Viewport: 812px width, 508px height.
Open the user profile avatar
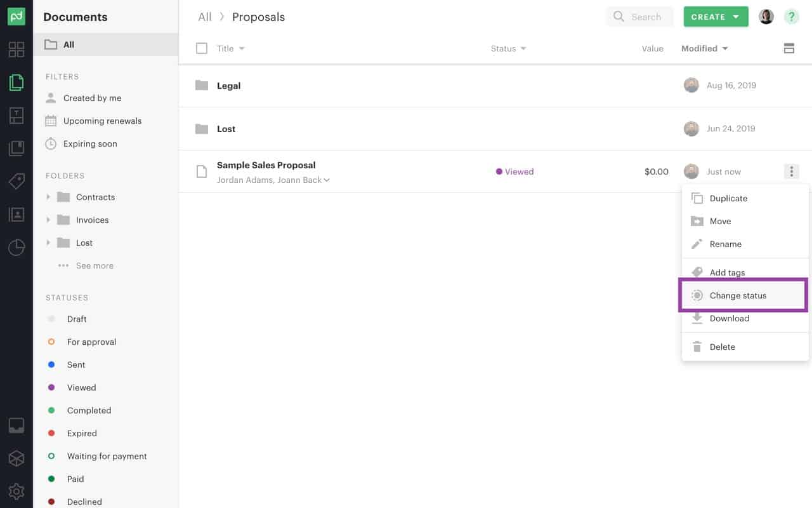pos(766,17)
